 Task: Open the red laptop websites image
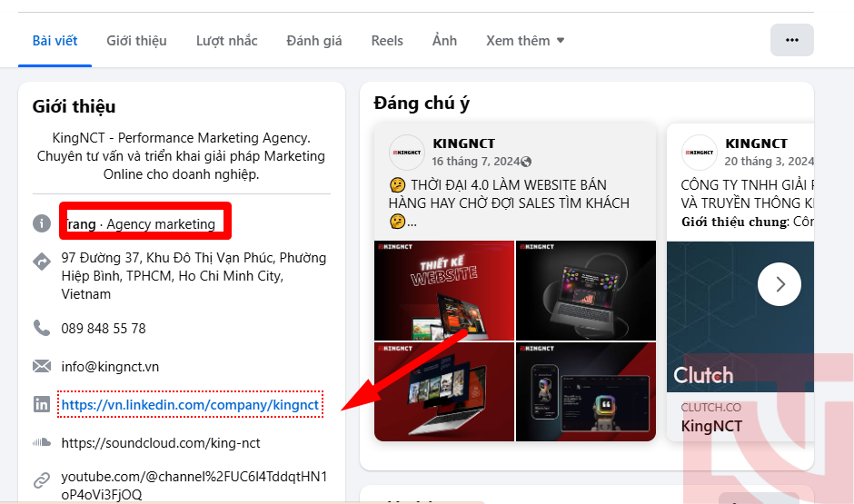444,392
